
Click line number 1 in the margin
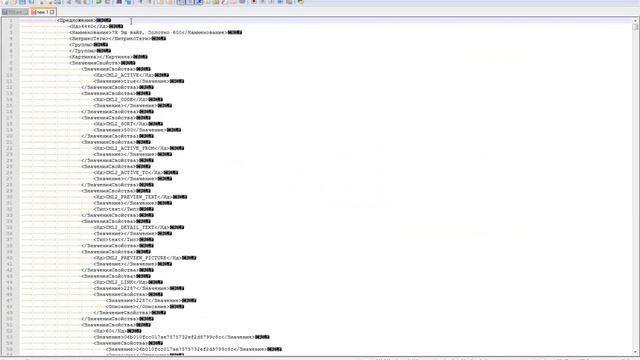tap(11, 20)
